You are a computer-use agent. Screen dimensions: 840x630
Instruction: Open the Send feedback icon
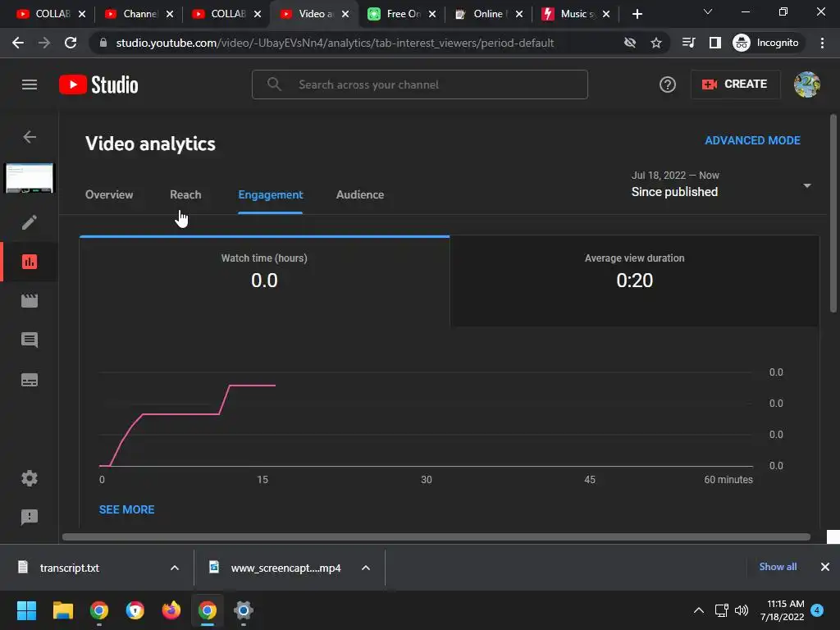coord(30,517)
